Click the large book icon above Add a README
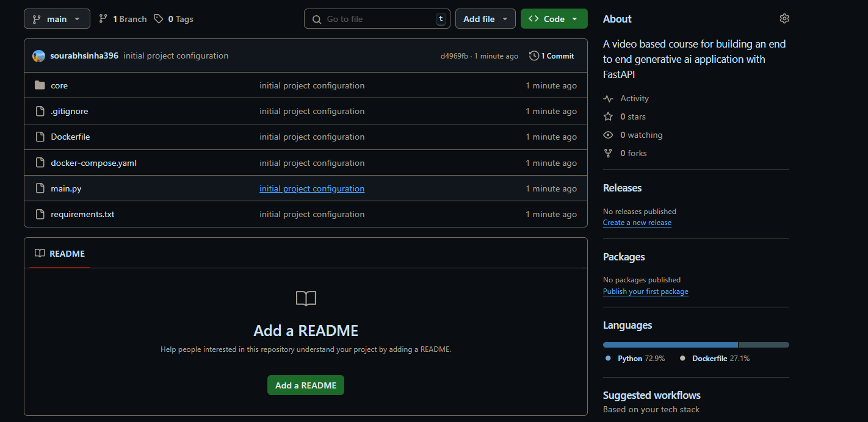Viewport: 868px width, 422px height. [x=306, y=298]
